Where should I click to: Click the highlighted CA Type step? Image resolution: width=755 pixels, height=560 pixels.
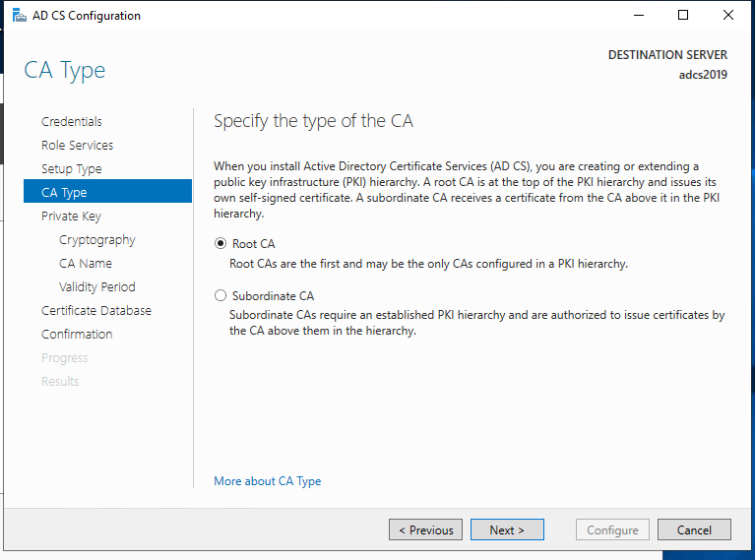click(64, 193)
